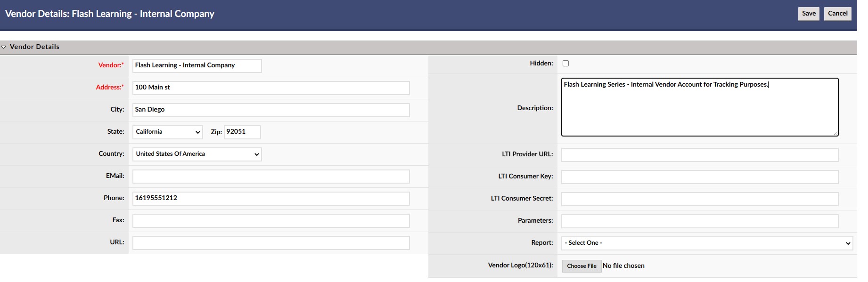Image resolution: width=868 pixels, height=282 pixels.
Task: Save the vendor details
Action: (x=809, y=14)
